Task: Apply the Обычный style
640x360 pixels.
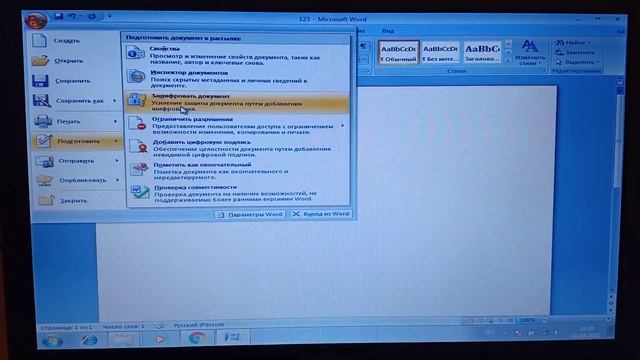Action: click(398, 52)
